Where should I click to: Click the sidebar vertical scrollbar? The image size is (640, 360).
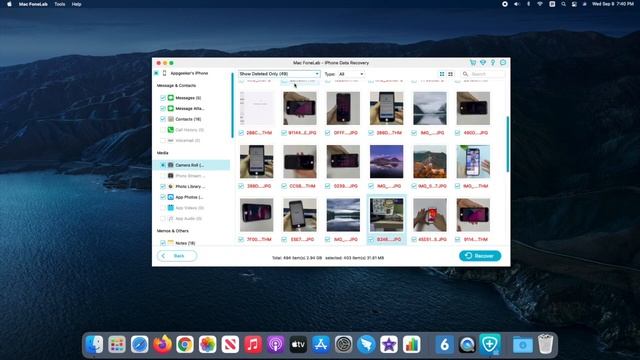[x=232, y=105]
